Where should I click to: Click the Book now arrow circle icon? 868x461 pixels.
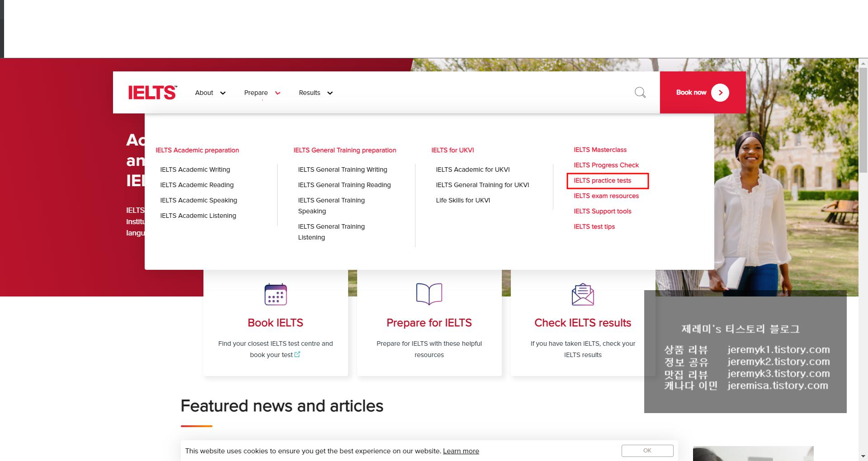pos(720,93)
